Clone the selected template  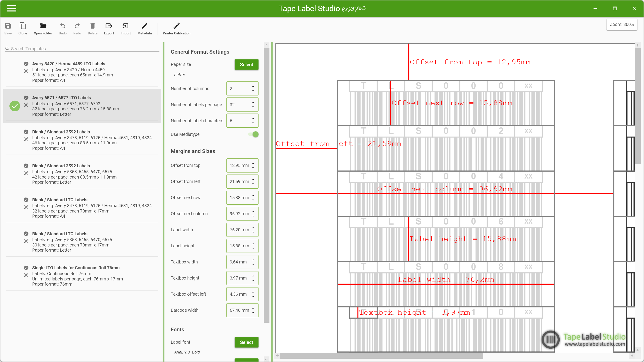(23, 28)
